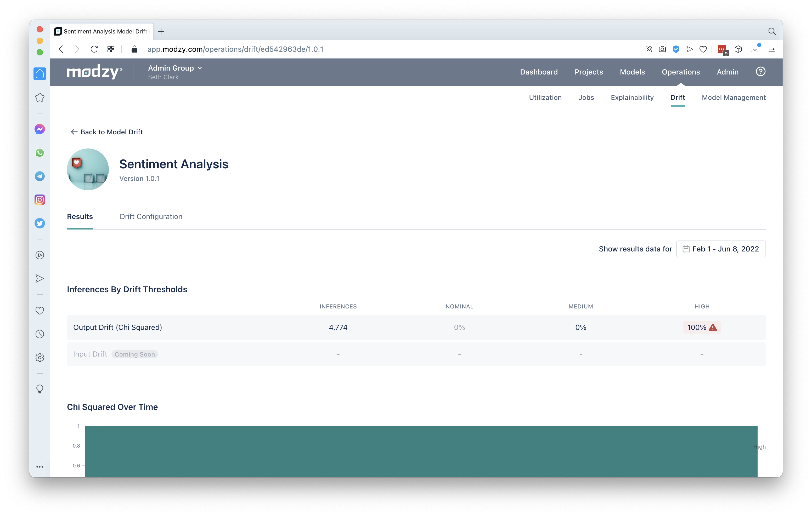Open downloads icon in browser toolbar
Viewport: 812px width, 516px height.
755,49
